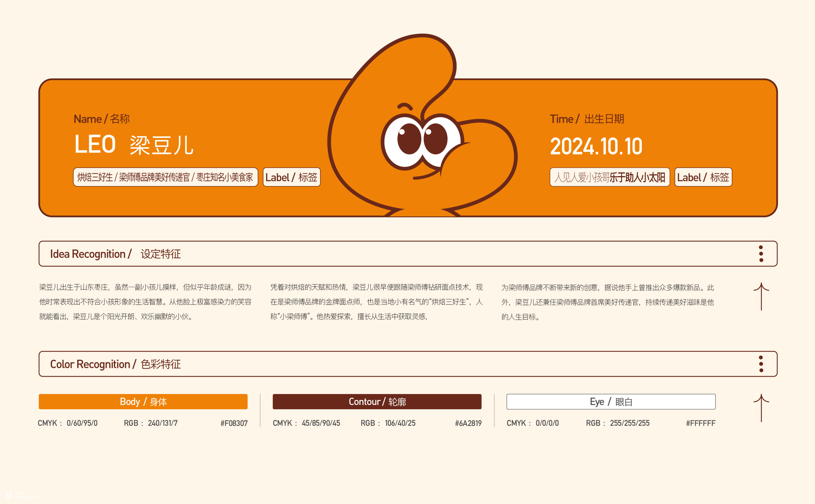Click hex value #F08307
This screenshot has width=815, height=504.
tap(234, 423)
